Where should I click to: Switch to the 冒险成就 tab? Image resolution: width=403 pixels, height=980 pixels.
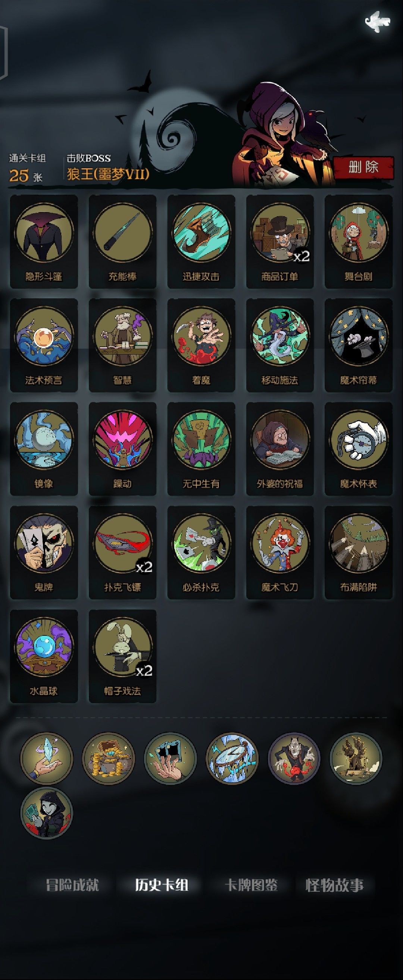[x=72, y=885]
